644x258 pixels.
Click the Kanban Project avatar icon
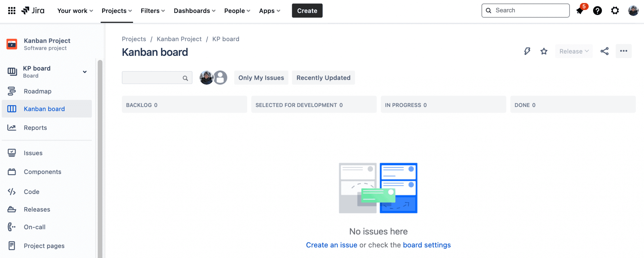click(x=12, y=44)
